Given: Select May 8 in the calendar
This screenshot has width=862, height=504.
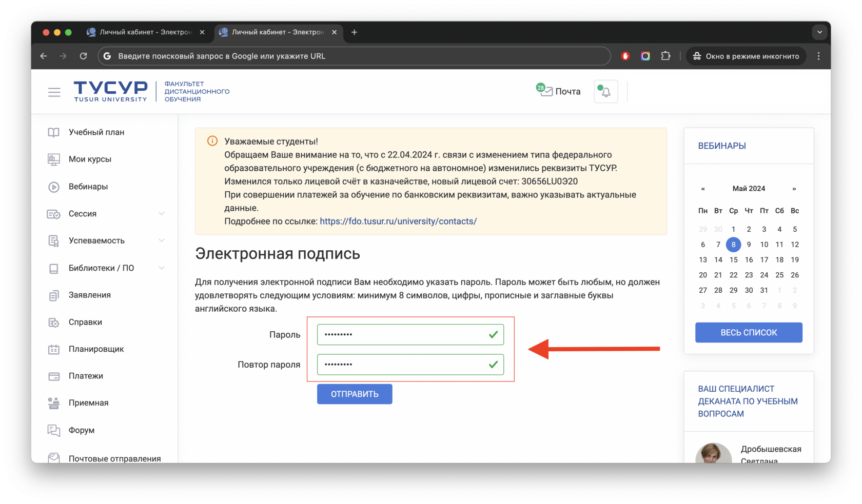Looking at the screenshot, I should [733, 245].
